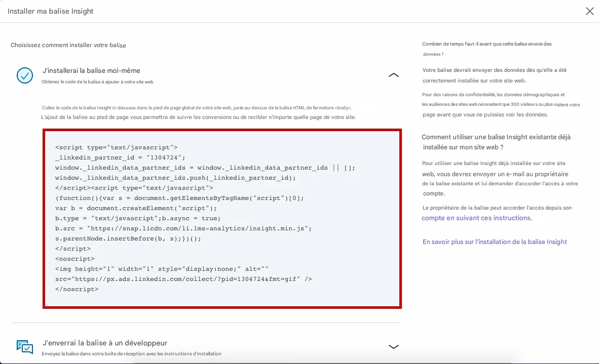Open the 'compte en suivant ces instructions' link
This screenshot has width=599, height=364.
click(x=477, y=218)
